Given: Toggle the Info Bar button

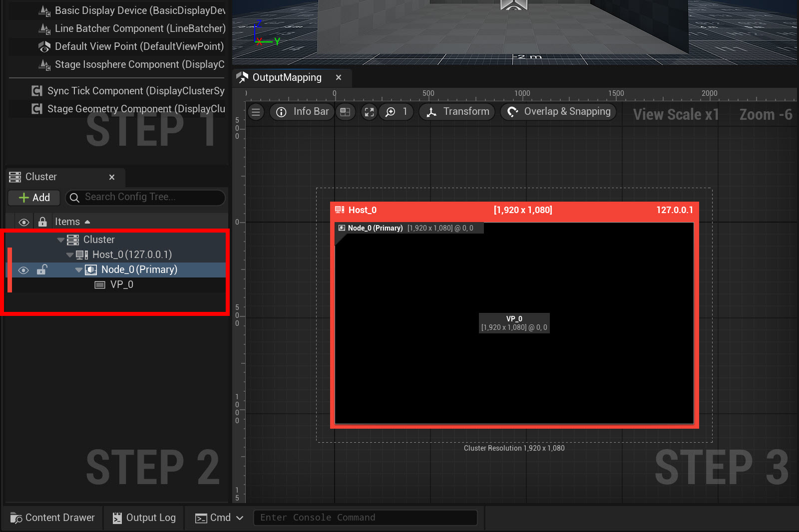Looking at the screenshot, I should click(303, 112).
